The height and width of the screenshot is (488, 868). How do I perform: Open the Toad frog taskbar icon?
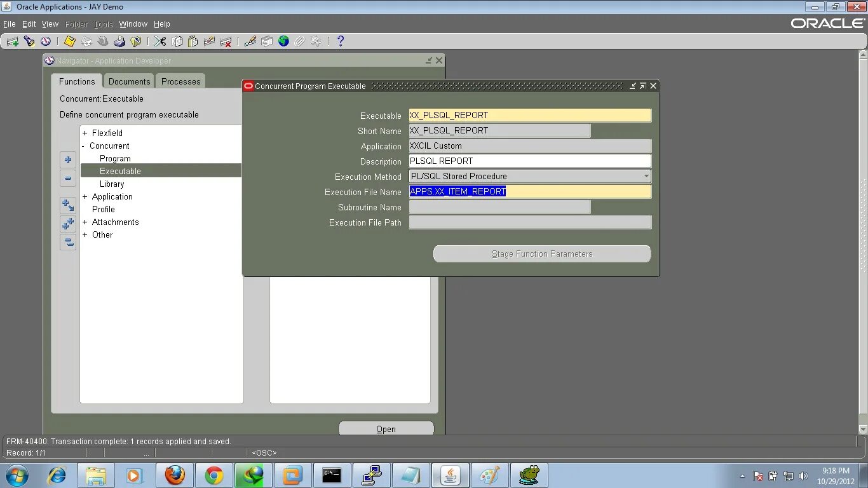point(529,475)
